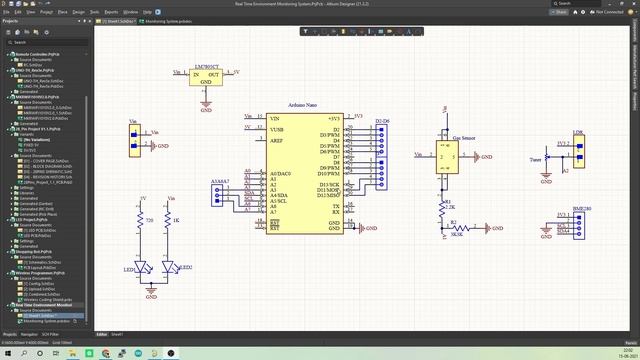Click the LM7805CT regulator symbol
The width and height of the screenshot is (640, 360).
pyautogui.click(x=206, y=78)
